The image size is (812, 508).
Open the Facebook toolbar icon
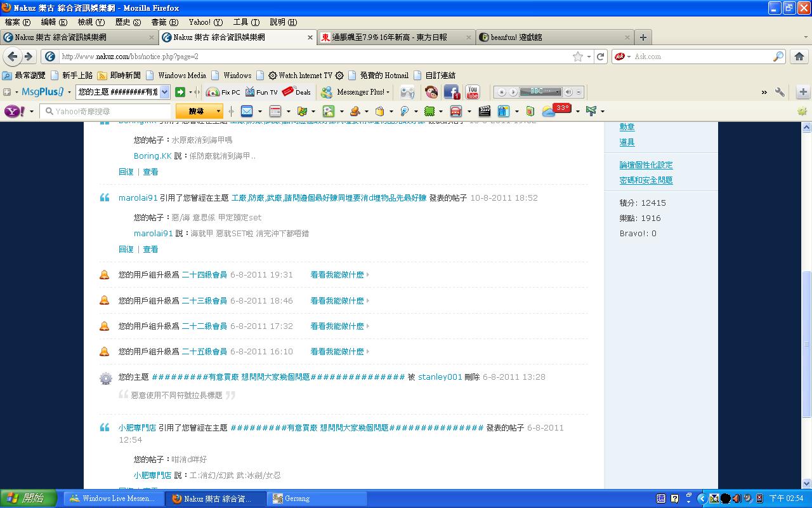[451, 92]
